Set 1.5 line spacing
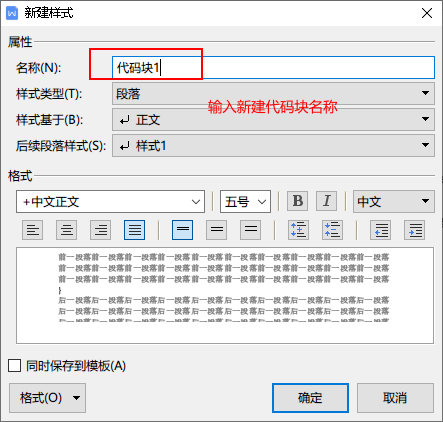This screenshot has height=422, width=443. point(217,230)
